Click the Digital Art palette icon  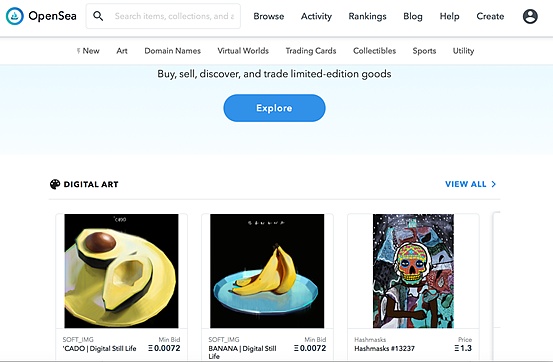[55, 184]
